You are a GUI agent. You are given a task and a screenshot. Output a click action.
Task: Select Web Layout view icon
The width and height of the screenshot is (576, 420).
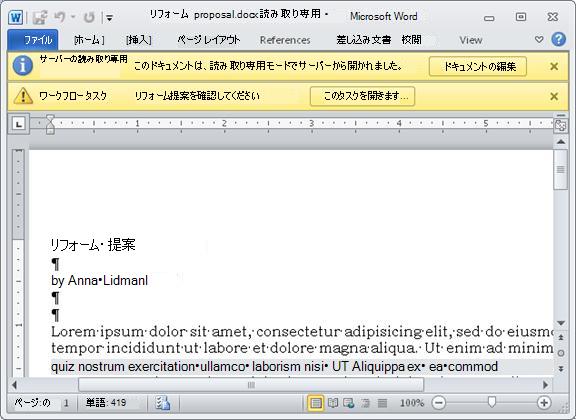[348, 403]
